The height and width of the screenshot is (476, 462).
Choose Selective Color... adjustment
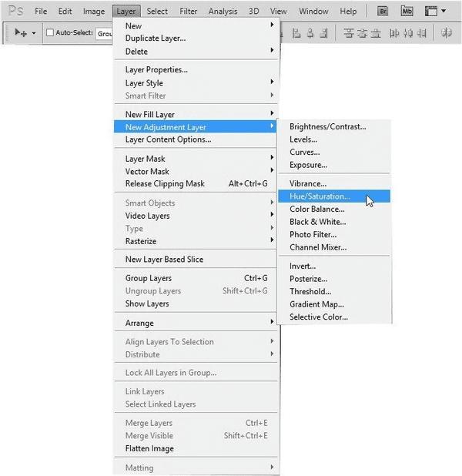(x=334, y=317)
